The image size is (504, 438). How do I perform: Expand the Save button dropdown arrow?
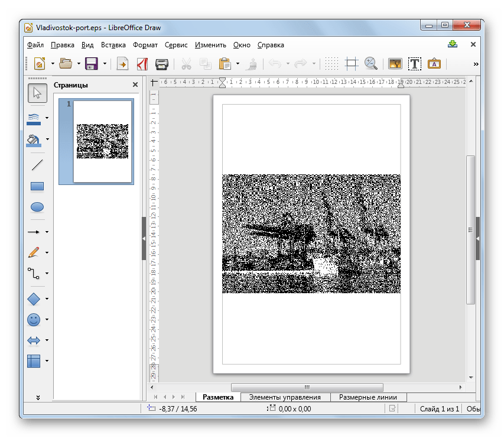click(105, 63)
